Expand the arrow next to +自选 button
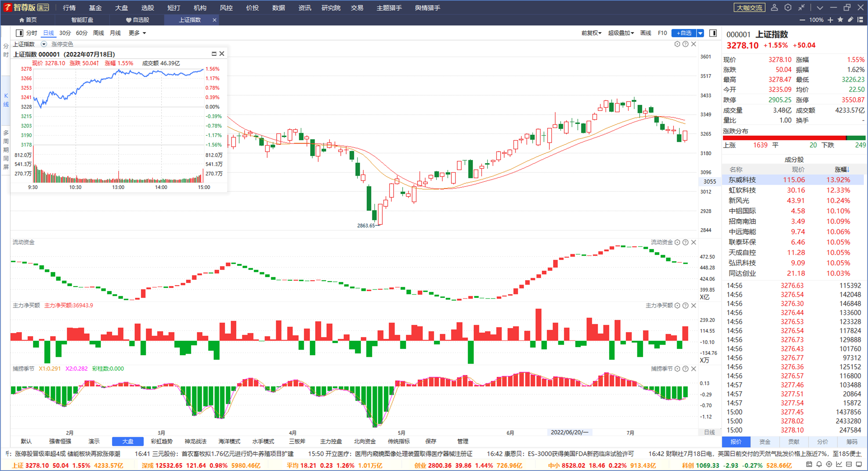 [700, 33]
